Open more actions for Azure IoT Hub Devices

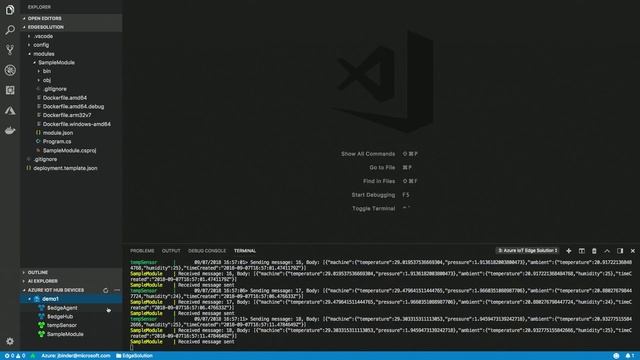[x=117, y=290]
